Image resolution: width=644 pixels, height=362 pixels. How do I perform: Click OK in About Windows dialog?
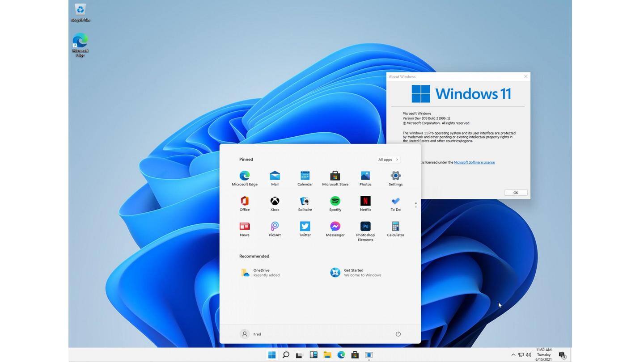pyautogui.click(x=516, y=193)
